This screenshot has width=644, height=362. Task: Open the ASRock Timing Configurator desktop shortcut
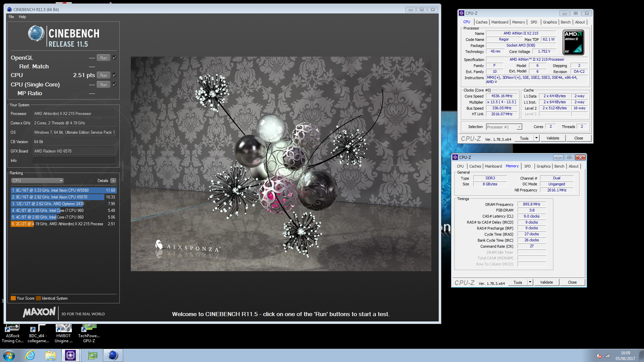tap(13, 334)
